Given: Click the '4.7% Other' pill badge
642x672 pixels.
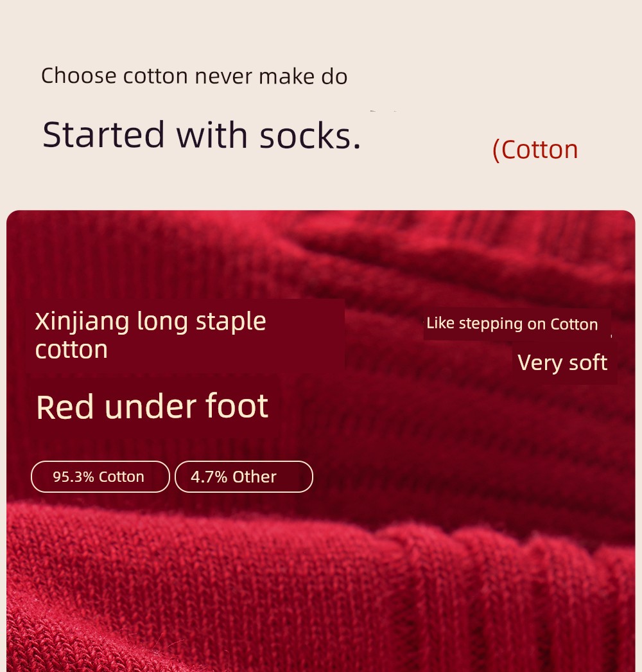Looking at the screenshot, I should [244, 477].
